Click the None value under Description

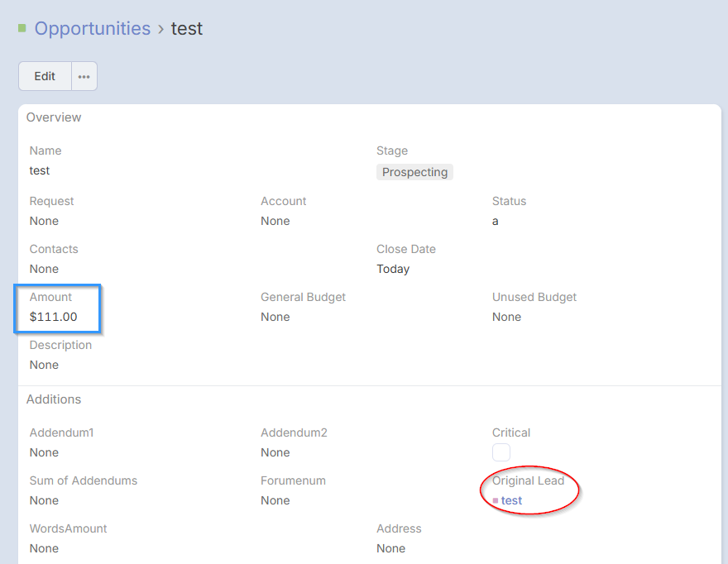click(44, 365)
